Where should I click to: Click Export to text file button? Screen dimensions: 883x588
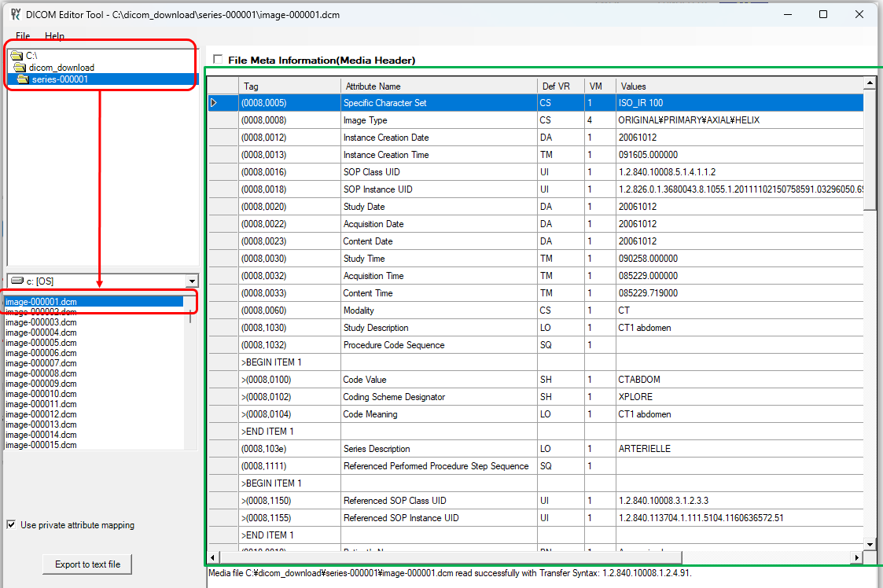click(87, 564)
